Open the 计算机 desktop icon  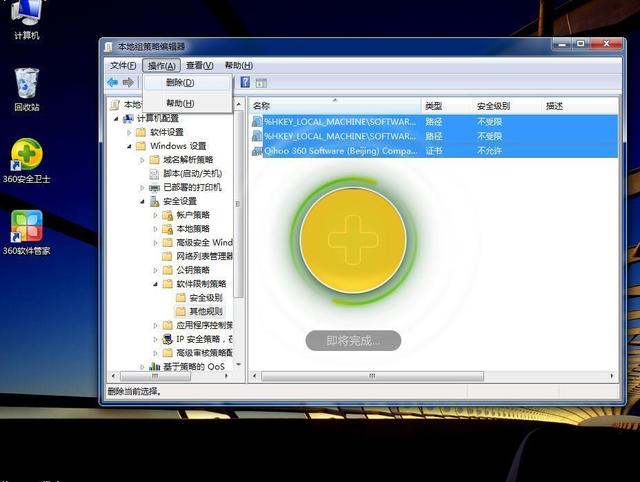(x=26, y=17)
